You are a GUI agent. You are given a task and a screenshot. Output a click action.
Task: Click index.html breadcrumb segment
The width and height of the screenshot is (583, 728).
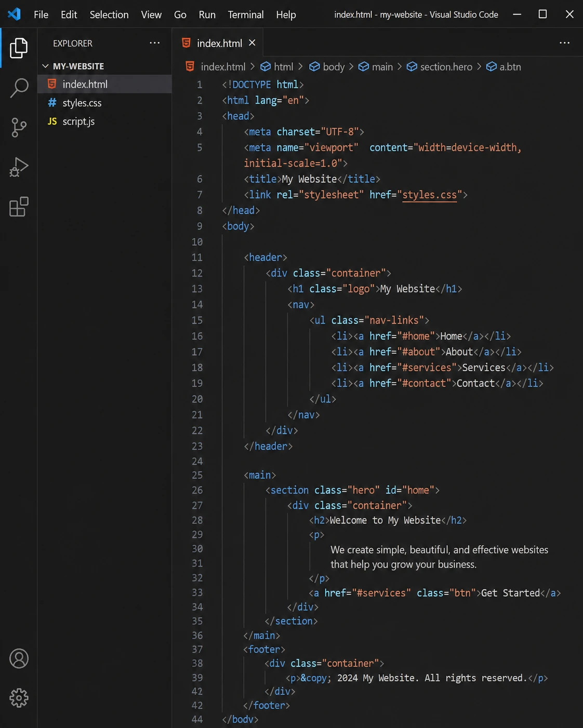coord(223,66)
